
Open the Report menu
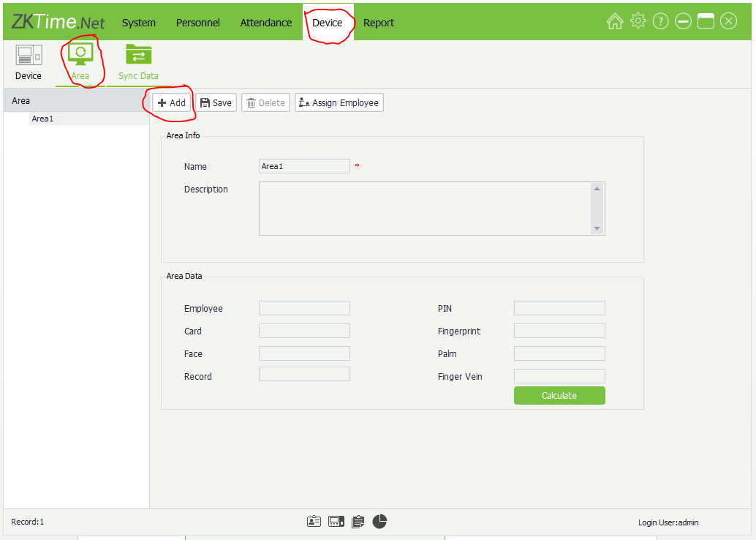click(x=378, y=23)
